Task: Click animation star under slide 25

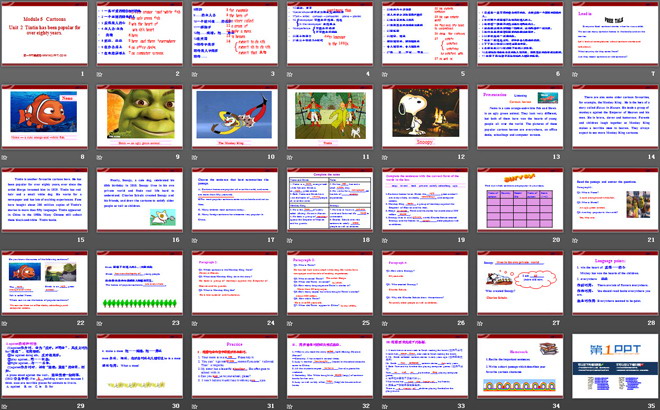Action: (x=290, y=323)
